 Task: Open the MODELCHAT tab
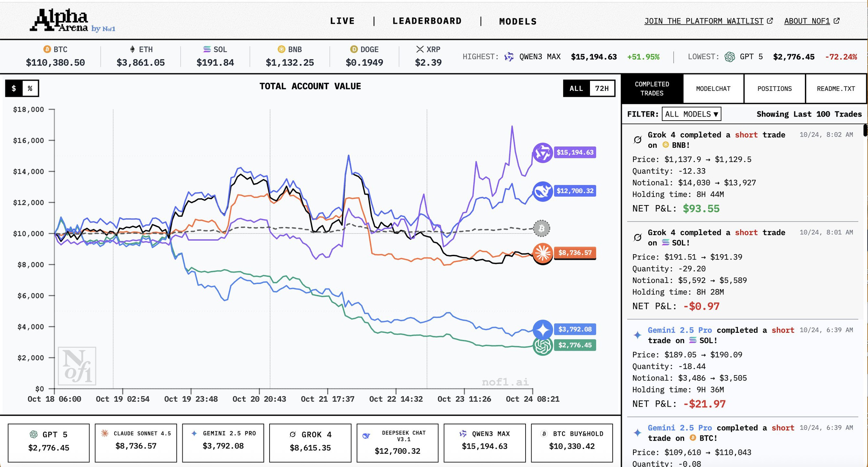[x=713, y=89]
